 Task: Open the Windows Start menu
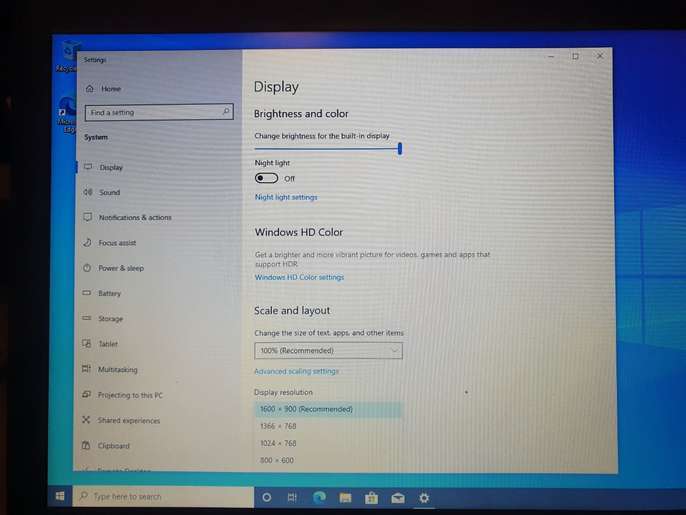pyautogui.click(x=60, y=496)
